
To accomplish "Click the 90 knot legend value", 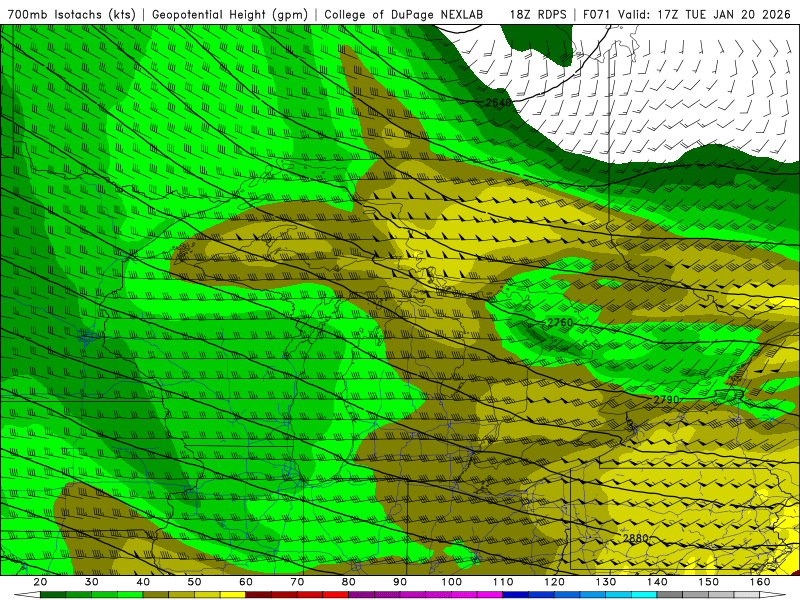I will click(400, 582).
